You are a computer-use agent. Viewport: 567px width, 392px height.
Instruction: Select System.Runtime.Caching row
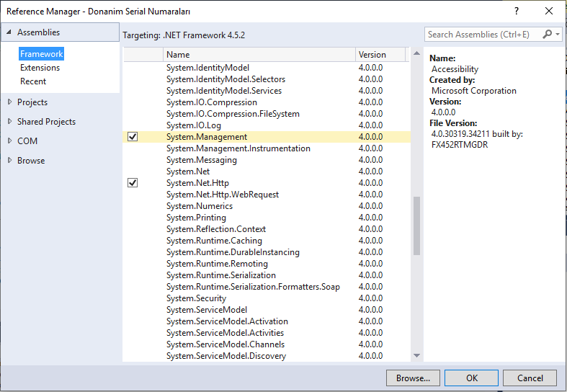tap(267, 241)
